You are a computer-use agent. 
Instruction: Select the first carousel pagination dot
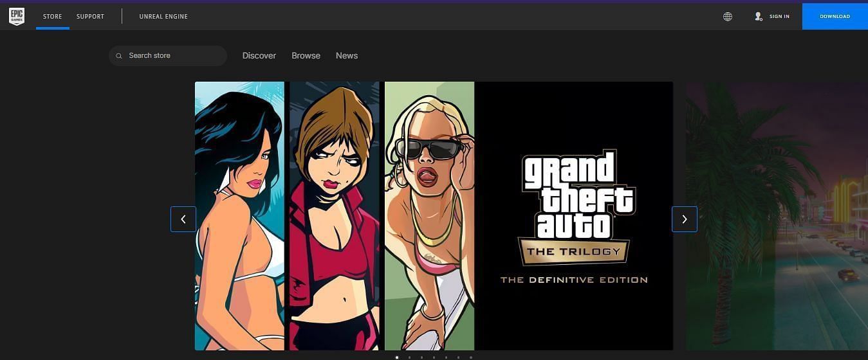pos(397,357)
